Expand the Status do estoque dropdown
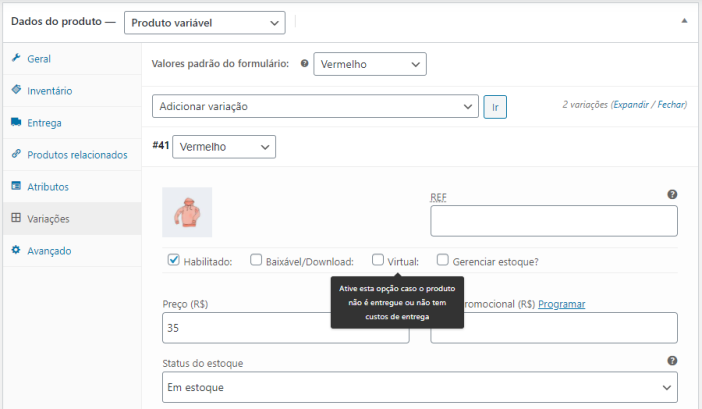Viewport: 702px width, 409px height. point(419,387)
